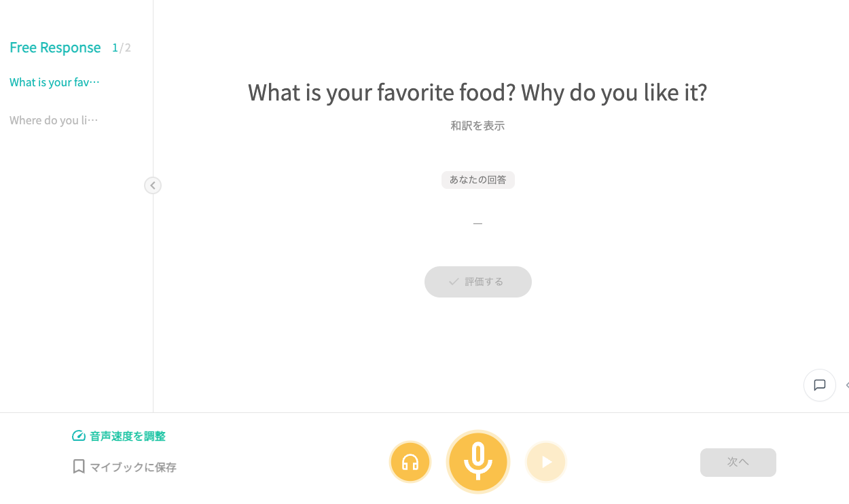The height and width of the screenshot is (504, 849).
Task: Switch to the "Where do you li…" question
Action: coord(54,120)
